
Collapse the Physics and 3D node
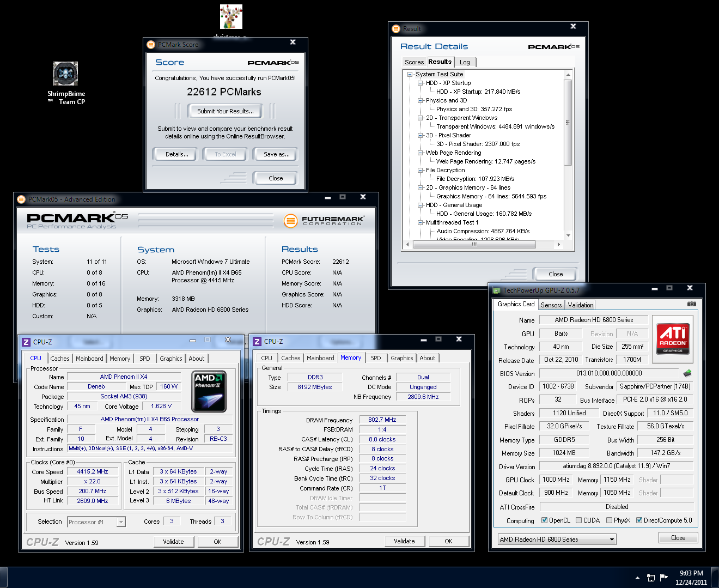click(421, 100)
